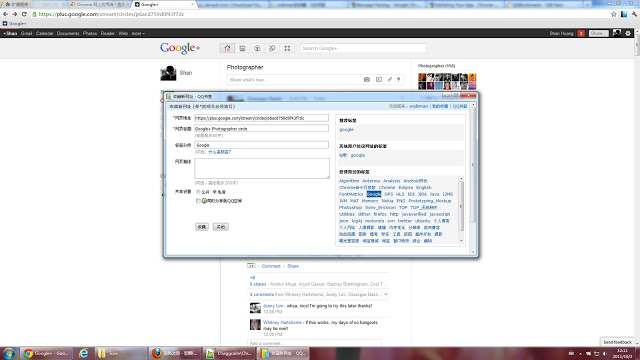Click the URL field in bookmark dialog
The image size is (640, 360).
click(261, 118)
